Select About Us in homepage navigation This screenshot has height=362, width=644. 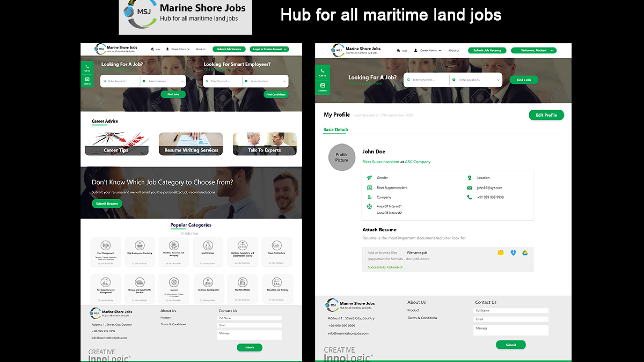tap(200, 49)
